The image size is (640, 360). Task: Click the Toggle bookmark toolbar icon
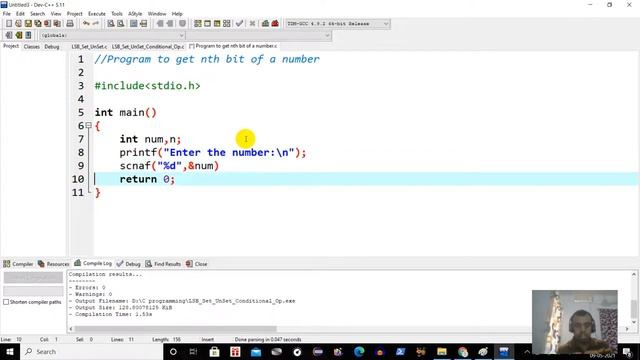182,24
